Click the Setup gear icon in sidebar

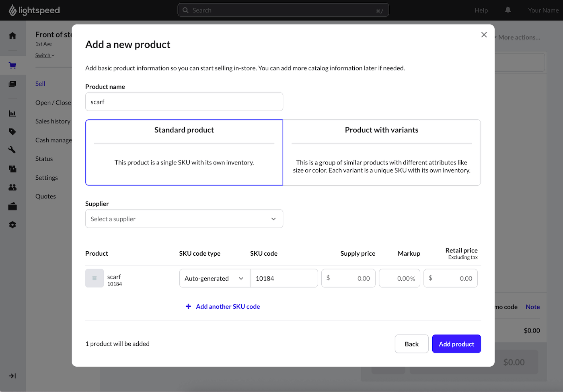(x=12, y=225)
